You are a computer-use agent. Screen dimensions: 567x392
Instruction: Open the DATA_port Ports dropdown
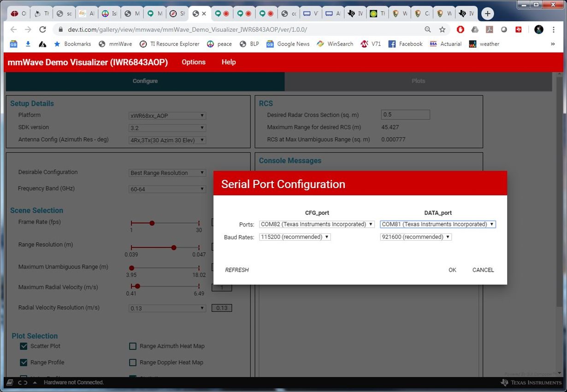[x=438, y=224]
